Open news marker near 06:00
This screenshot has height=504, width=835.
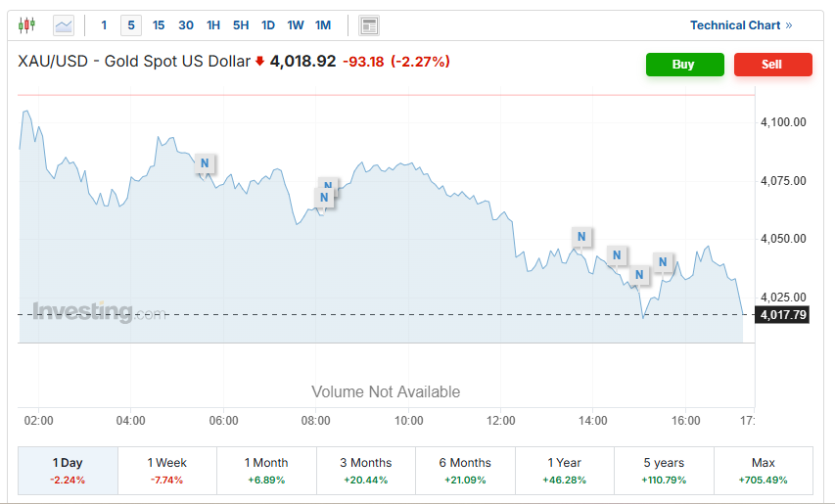pyautogui.click(x=205, y=163)
